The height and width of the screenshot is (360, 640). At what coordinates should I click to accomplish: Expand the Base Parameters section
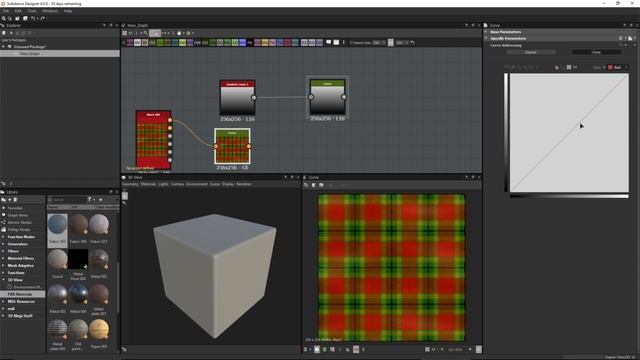tap(505, 32)
